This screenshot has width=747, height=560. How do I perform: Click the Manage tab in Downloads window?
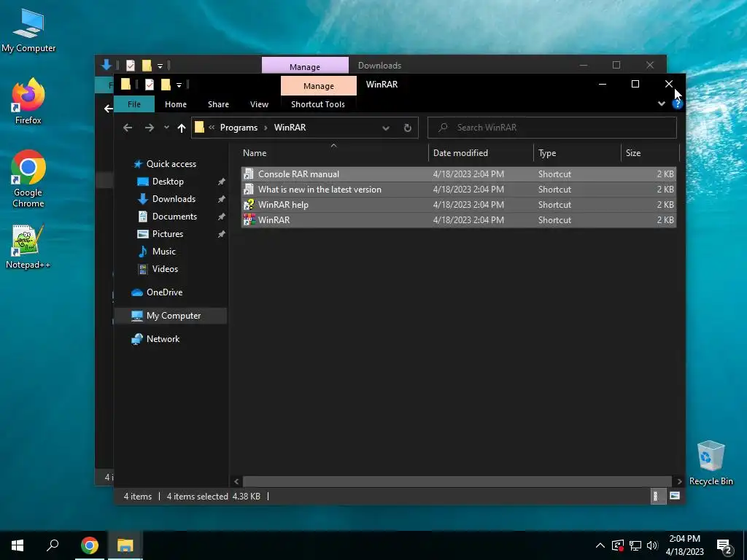pyautogui.click(x=305, y=66)
